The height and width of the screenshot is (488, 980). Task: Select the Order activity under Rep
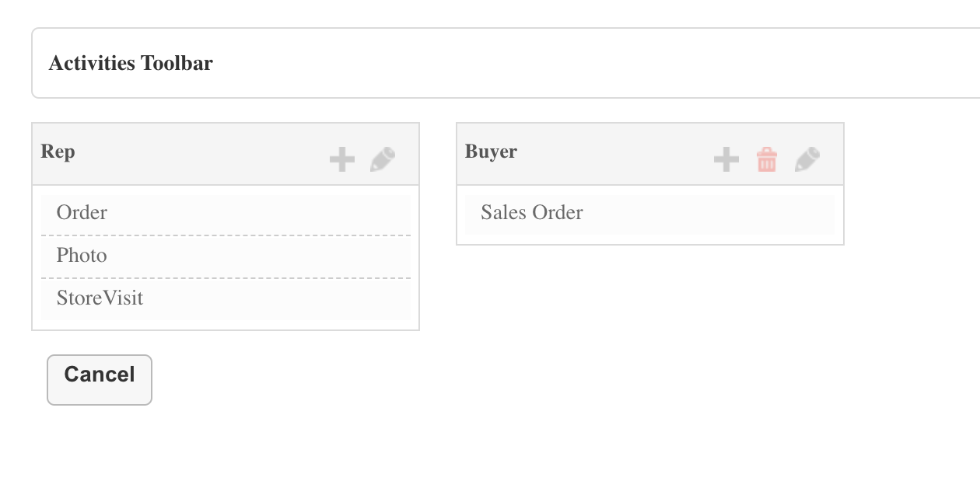pyautogui.click(x=226, y=213)
